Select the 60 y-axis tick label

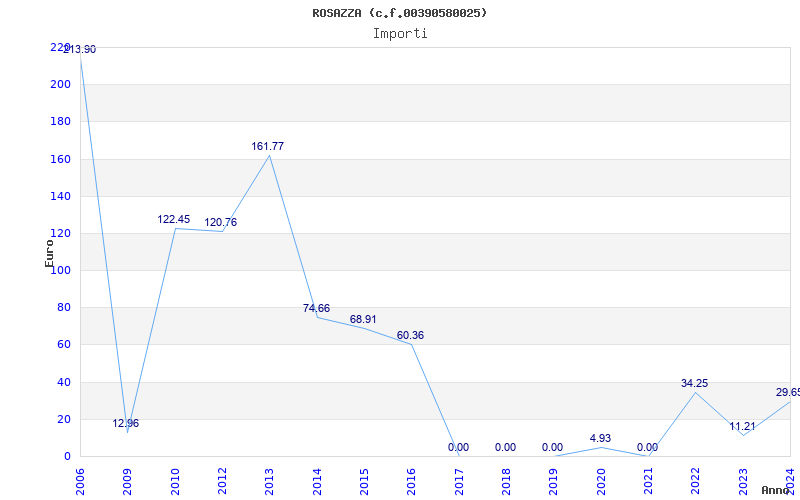click(63, 345)
